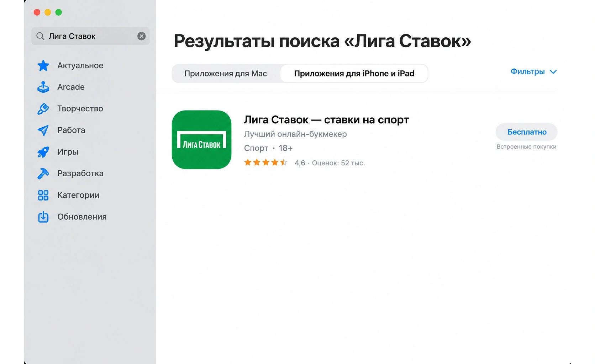Click the star icon next to Актуальное
Viewport: 595px width, 364px height.
point(43,65)
